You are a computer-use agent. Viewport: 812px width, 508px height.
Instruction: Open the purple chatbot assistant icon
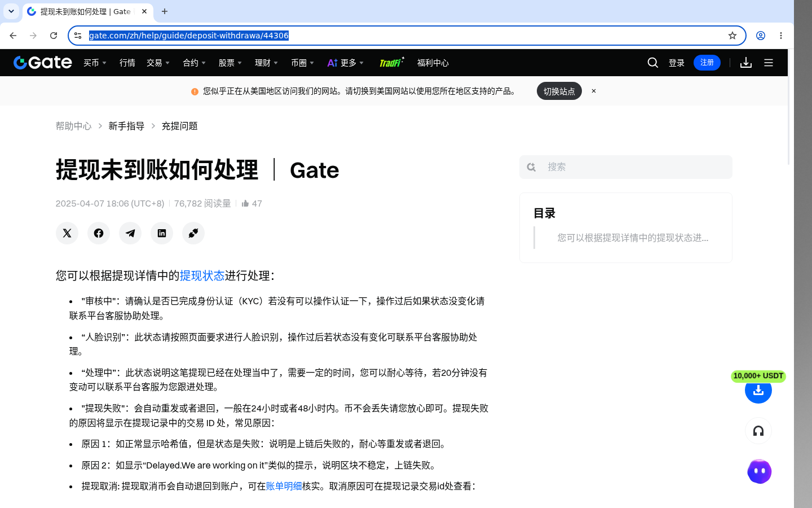click(759, 471)
